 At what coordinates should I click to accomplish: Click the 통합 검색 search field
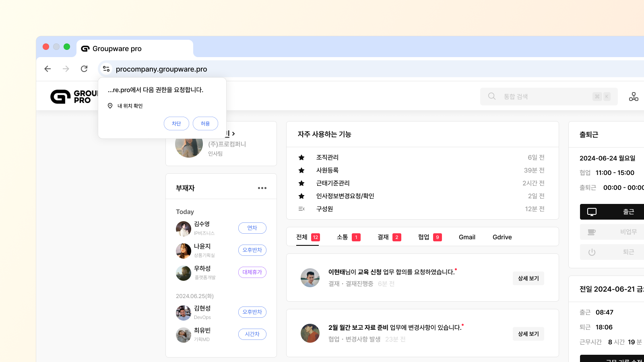pyautogui.click(x=549, y=97)
